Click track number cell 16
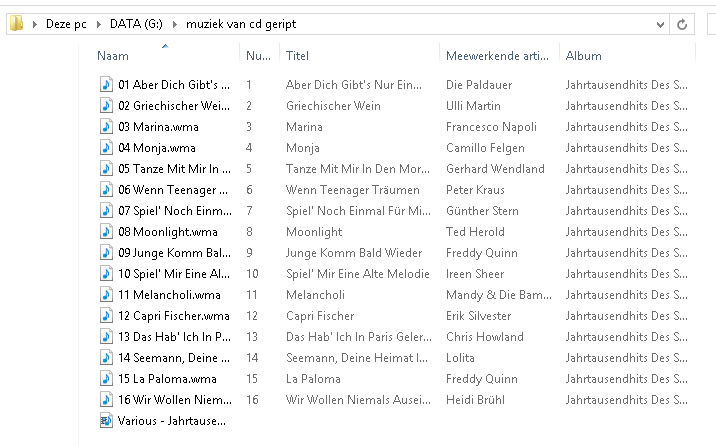This screenshot has width=716, height=446. point(252,399)
